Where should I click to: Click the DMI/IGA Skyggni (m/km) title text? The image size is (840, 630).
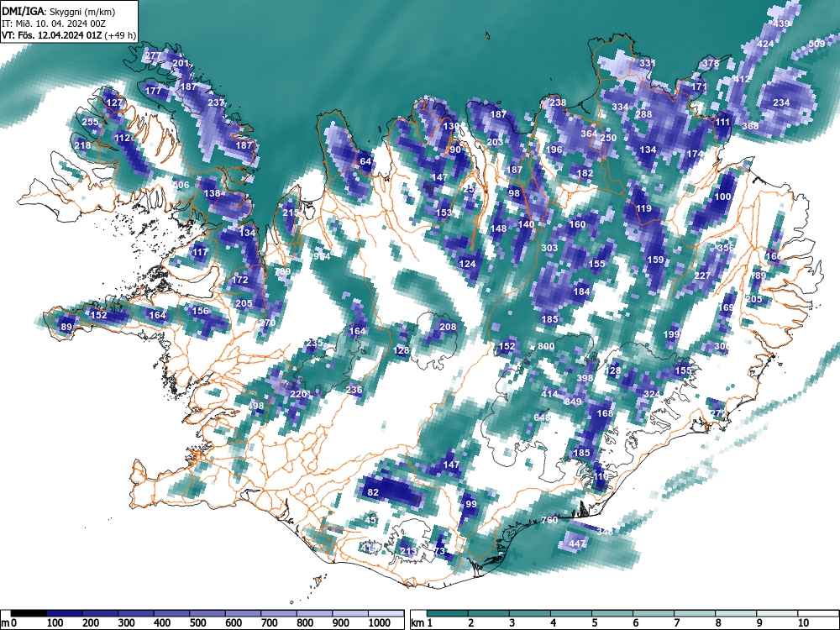click(59, 11)
